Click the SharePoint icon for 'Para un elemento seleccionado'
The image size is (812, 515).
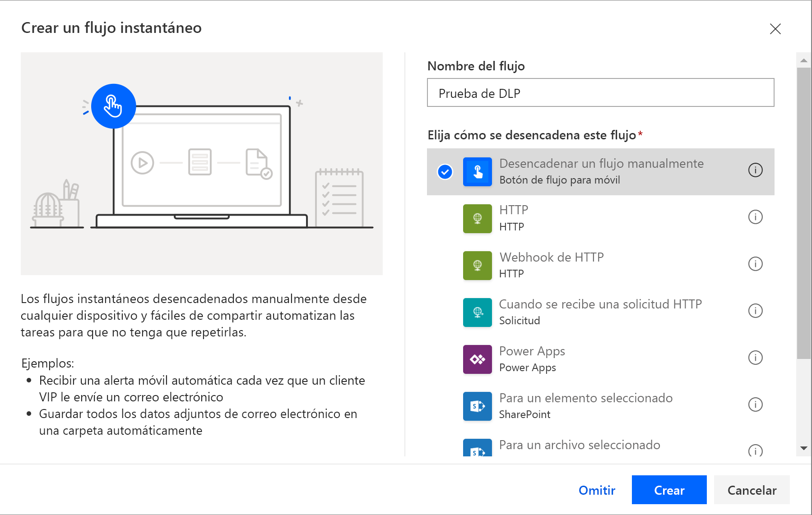[477, 406]
